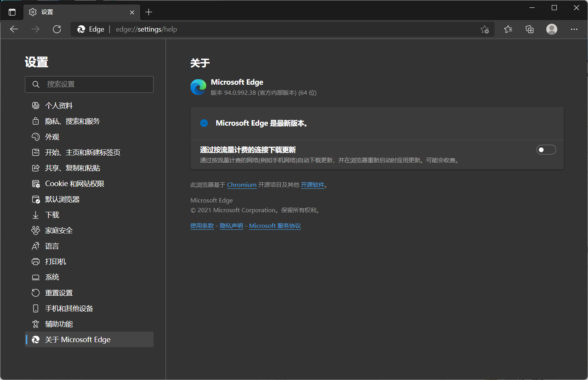Click the 系统 laptop icon
Viewport: 588px width, 380px height.
(35, 277)
